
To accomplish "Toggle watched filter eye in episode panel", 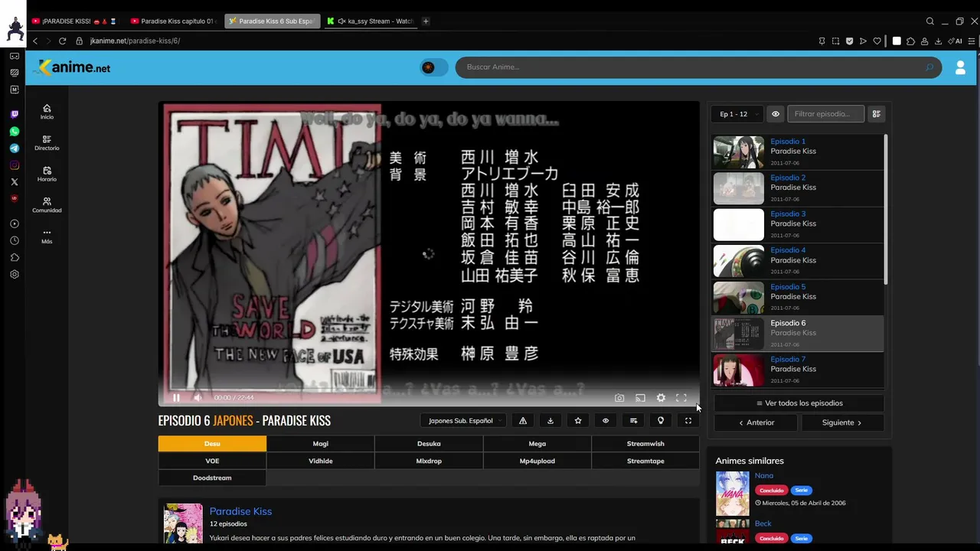I will pos(776,114).
